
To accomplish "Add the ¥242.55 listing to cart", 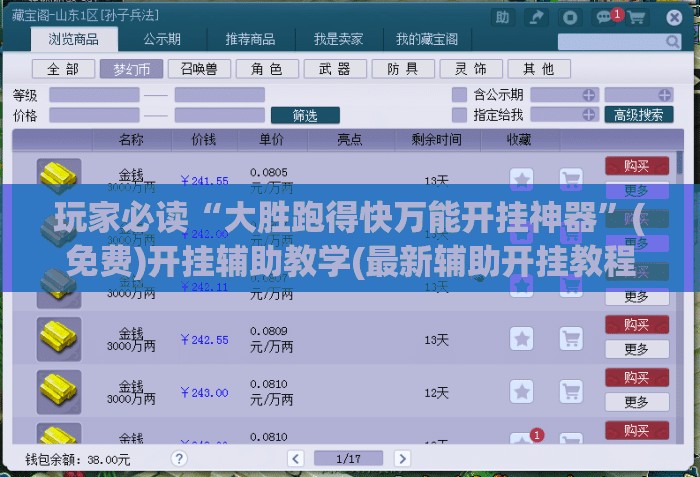I will click(x=571, y=339).
